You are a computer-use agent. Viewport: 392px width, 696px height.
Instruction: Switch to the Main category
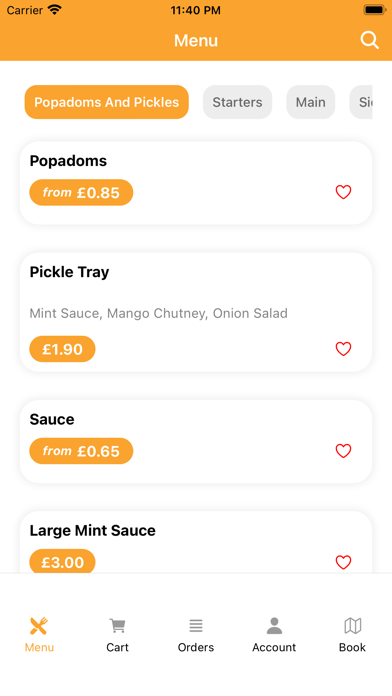[311, 102]
